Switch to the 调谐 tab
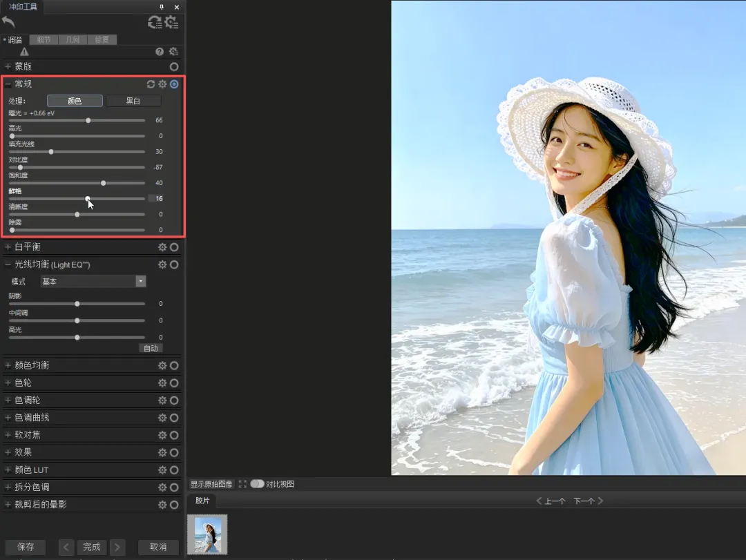The height and width of the screenshot is (560, 746). [15, 40]
